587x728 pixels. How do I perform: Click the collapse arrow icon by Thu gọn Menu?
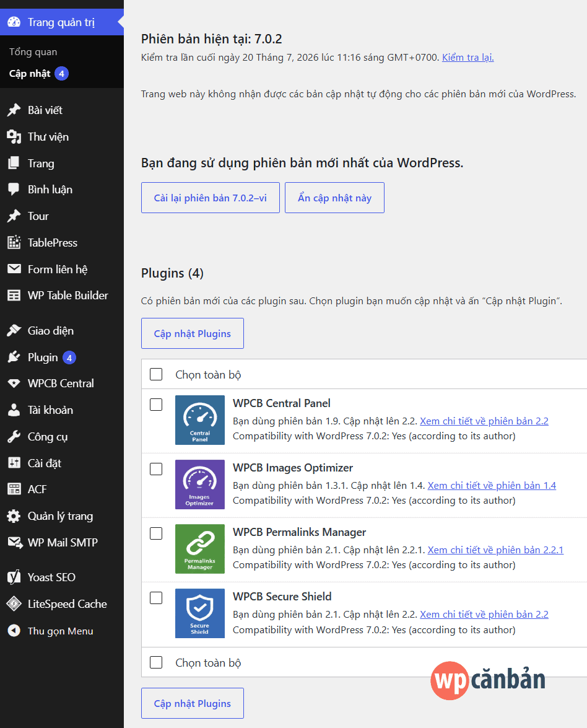click(x=14, y=631)
